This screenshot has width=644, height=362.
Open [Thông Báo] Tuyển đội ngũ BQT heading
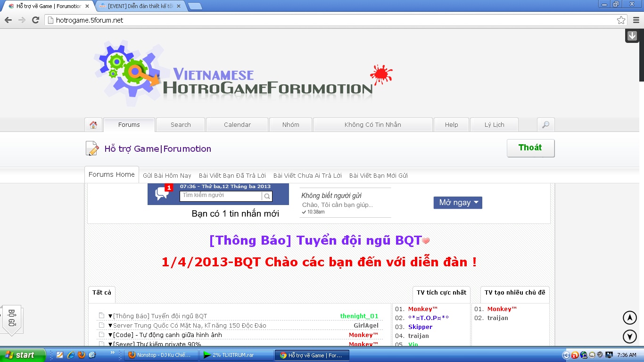315,240
